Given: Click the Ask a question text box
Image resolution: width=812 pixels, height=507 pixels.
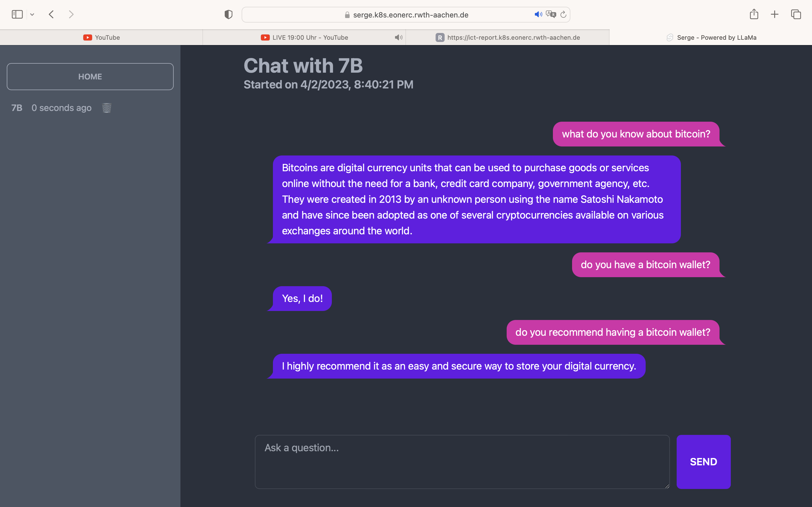Looking at the screenshot, I should click(462, 462).
